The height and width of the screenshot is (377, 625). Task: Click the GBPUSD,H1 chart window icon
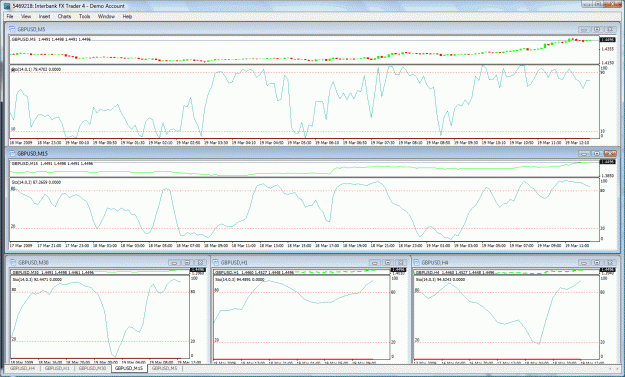pos(216,262)
